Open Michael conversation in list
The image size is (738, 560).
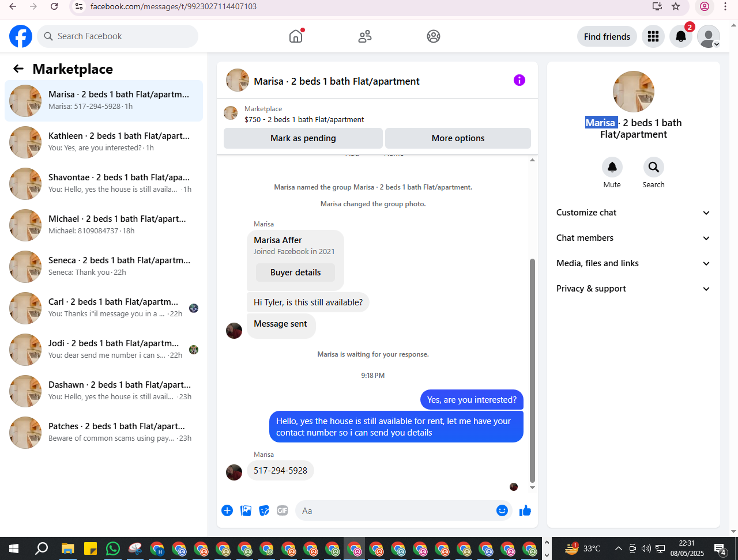click(x=104, y=225)
